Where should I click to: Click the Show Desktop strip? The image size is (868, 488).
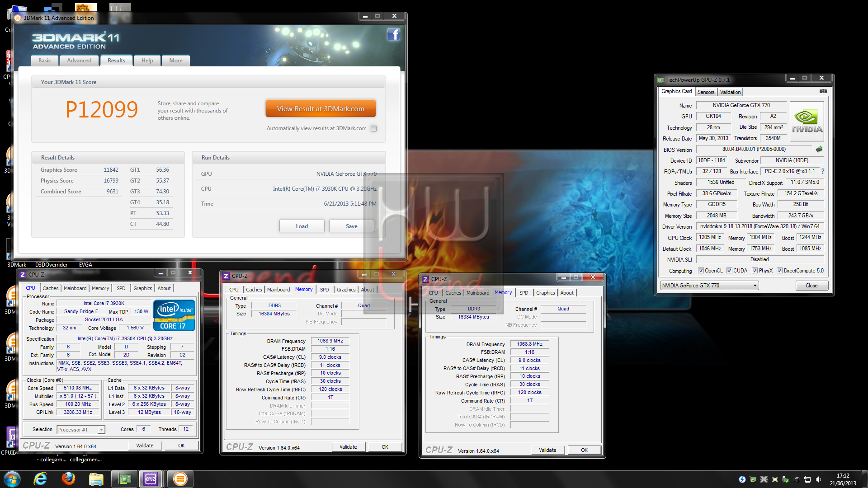tap(864, 479)
